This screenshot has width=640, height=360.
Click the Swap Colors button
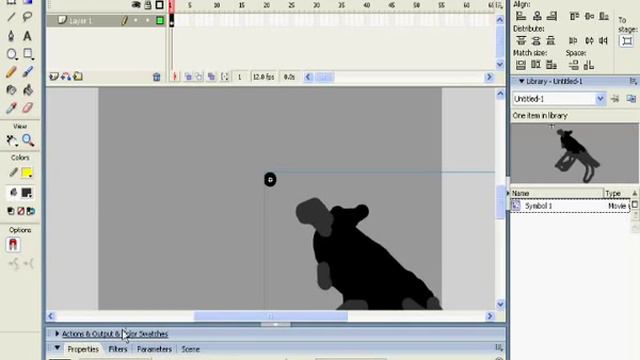point(31,211)
